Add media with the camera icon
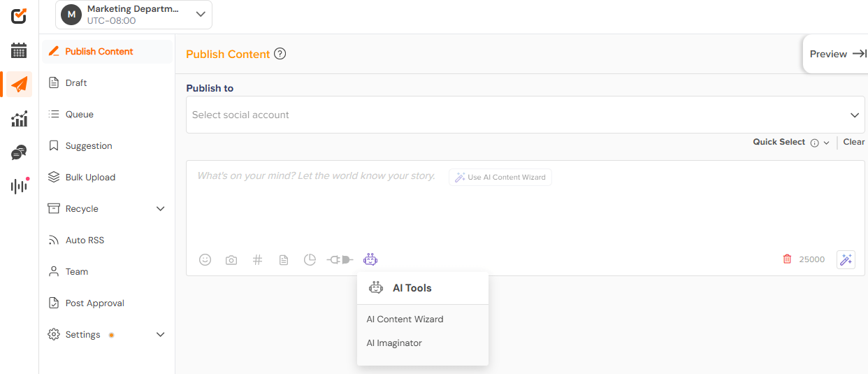Viewport: 868px width, 374px height. point(231,260)
